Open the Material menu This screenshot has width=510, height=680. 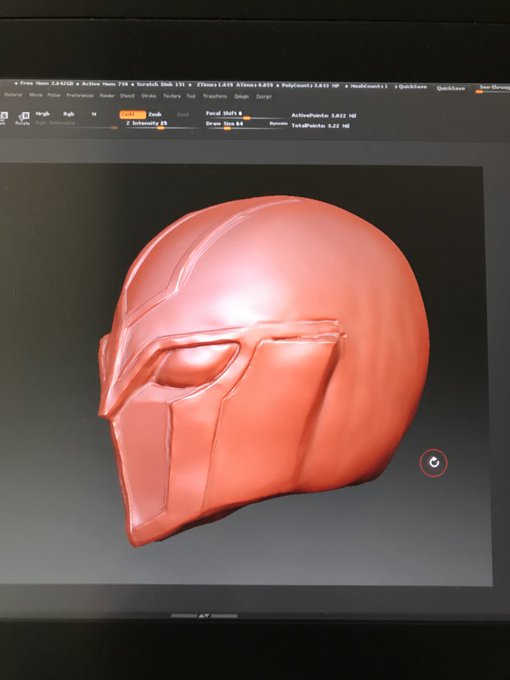[x=13, y=95]
